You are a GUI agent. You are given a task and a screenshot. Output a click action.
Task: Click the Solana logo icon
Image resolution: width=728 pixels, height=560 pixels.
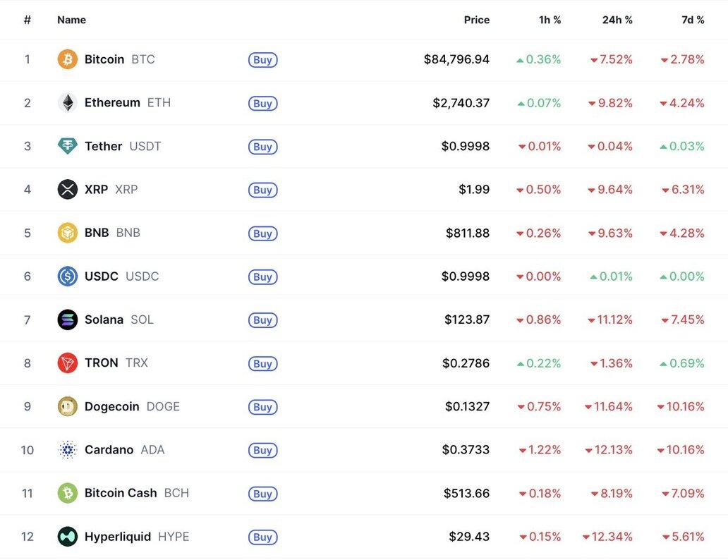[67, 319]
